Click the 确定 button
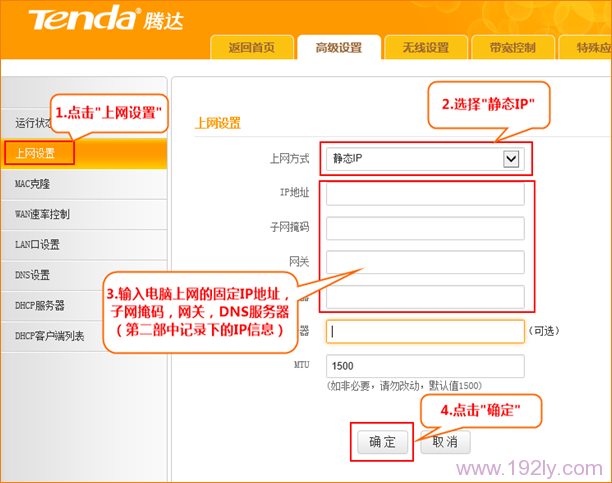 382,442
